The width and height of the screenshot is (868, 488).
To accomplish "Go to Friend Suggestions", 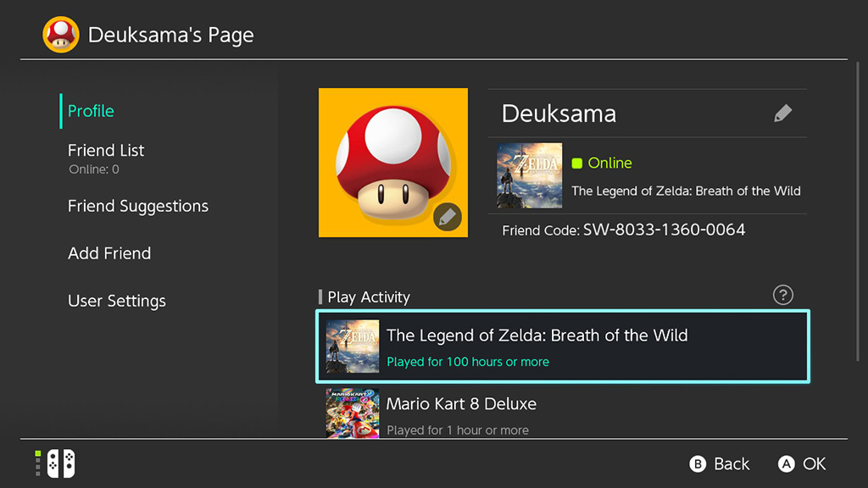I will coord(138,206).
